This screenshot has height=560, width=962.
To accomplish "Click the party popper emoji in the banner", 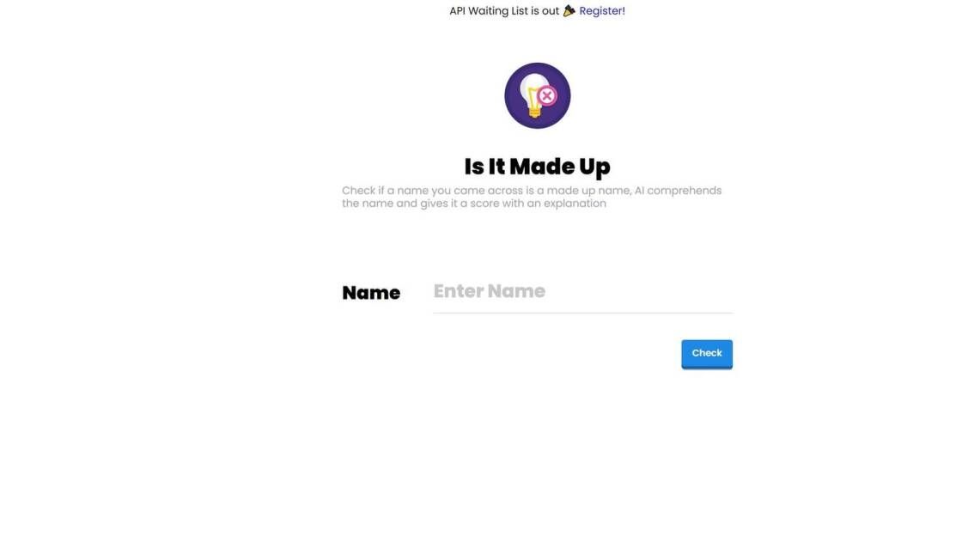I will [569, 10].
